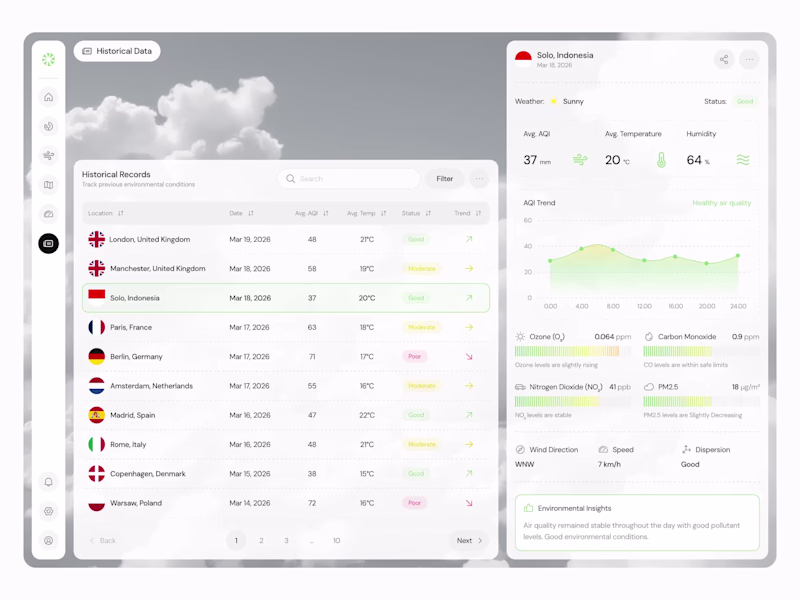Click the Indonesia flag in detail panel
This screenshot has width=800, height=600.
point(523,59)
